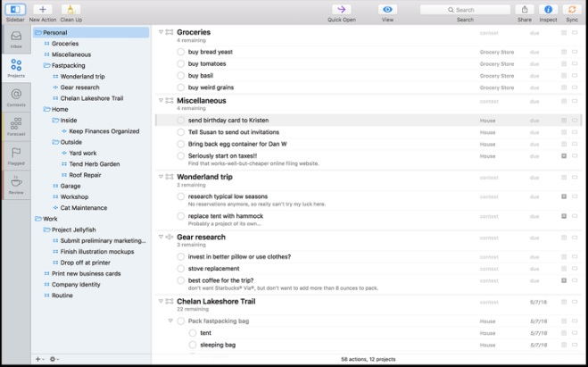
Task: Click the due field of 'buy basil'
Action: [x=534, y=75]
